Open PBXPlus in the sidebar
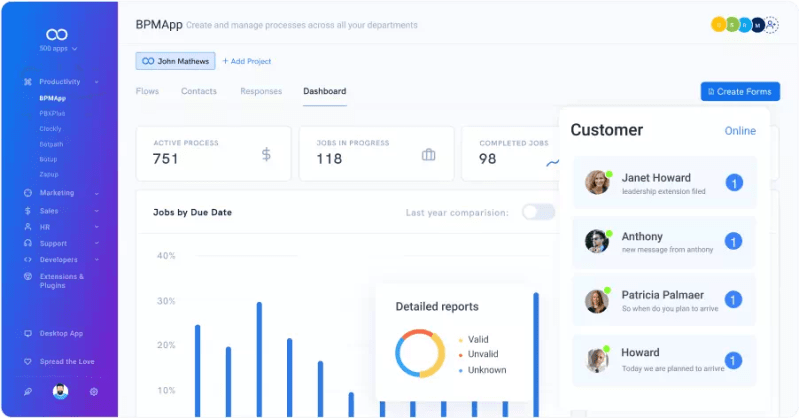Screen dimensions: 799x418 point(52,113)
